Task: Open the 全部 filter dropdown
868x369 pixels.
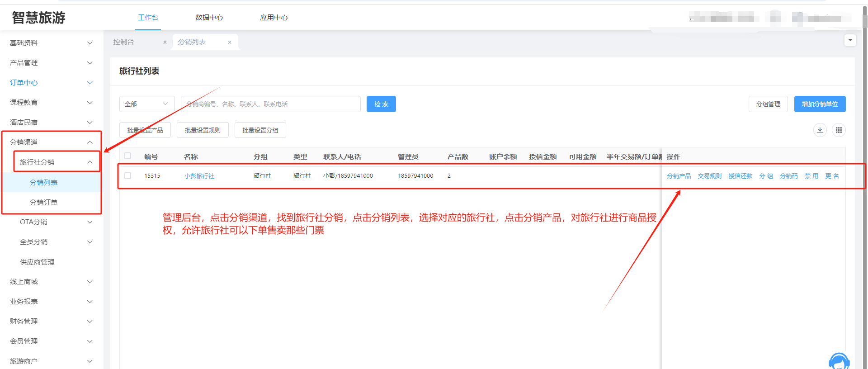Action: [146, 104]
